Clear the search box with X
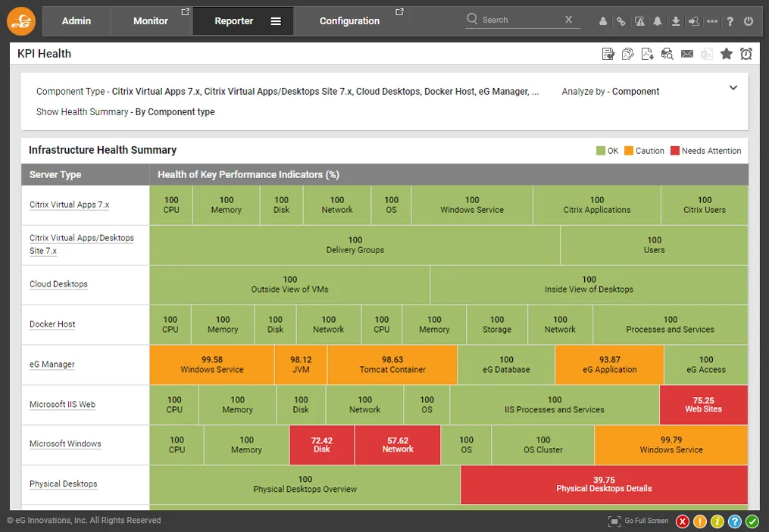The image size is (769, 532). coord(568,19)
